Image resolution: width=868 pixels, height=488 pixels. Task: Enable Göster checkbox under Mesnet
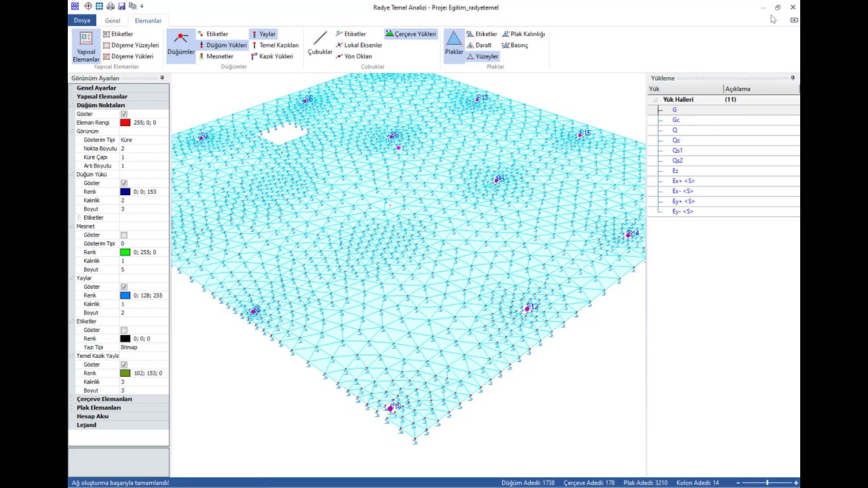click(123, 235)
